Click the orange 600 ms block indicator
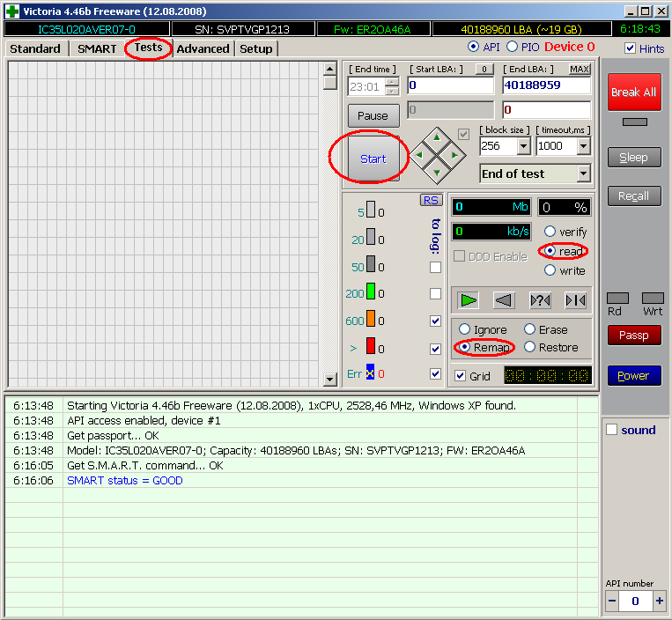This screenshot has height=620, width=672. (371, 318)
